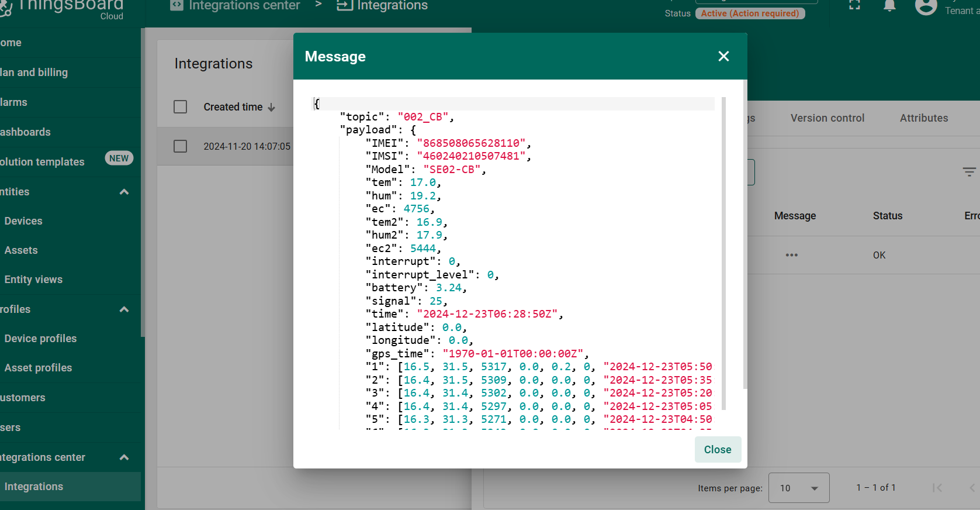Click the Created time column header
The image size is (980, 510).
click(233, 107)
